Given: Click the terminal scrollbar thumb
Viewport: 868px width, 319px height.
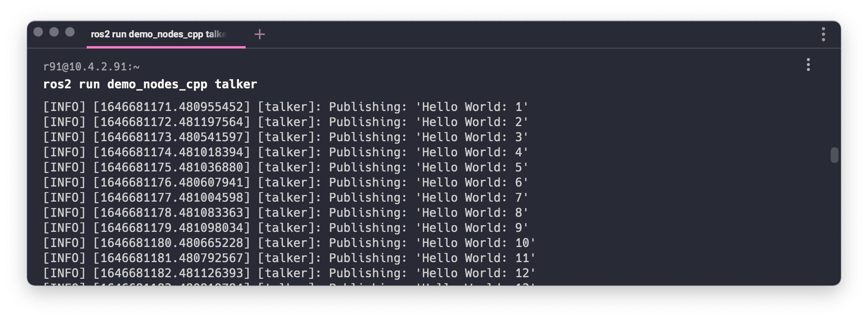Looking at the screenshot, I should (834, 155).
